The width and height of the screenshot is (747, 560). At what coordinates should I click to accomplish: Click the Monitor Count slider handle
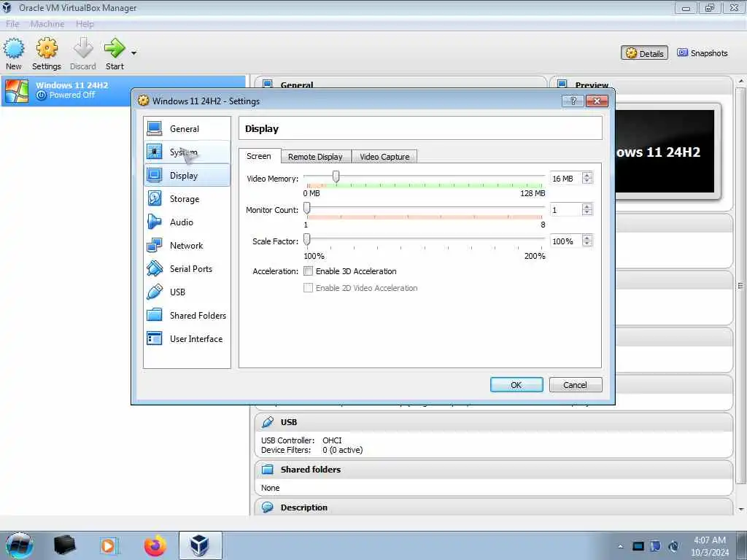[307, 208]
